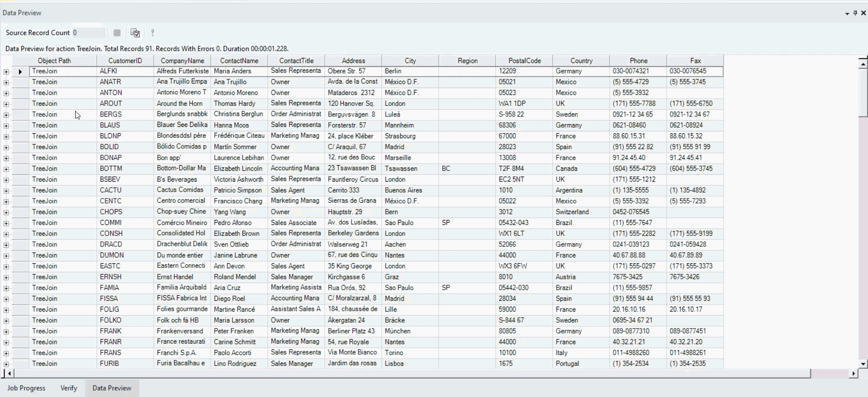Click the Source Record Count field
868x397 pixels.
[x=89, y=33]
